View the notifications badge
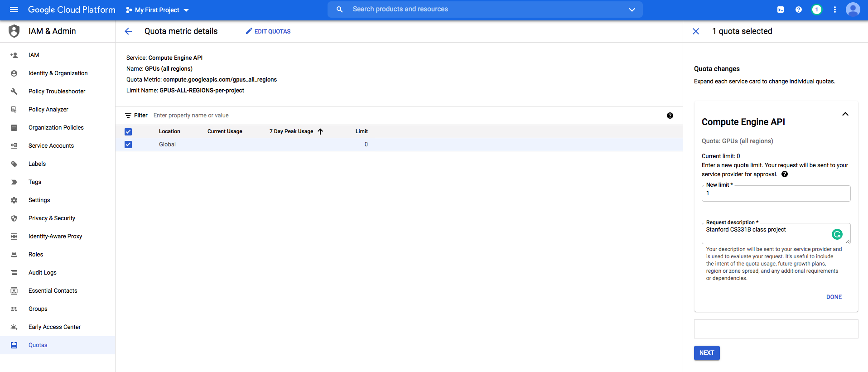 [816, 10]
